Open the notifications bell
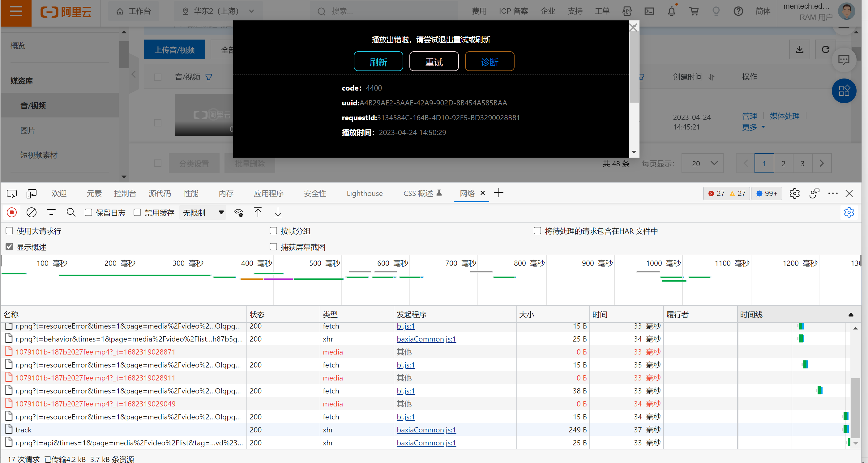 coord(672,11)
